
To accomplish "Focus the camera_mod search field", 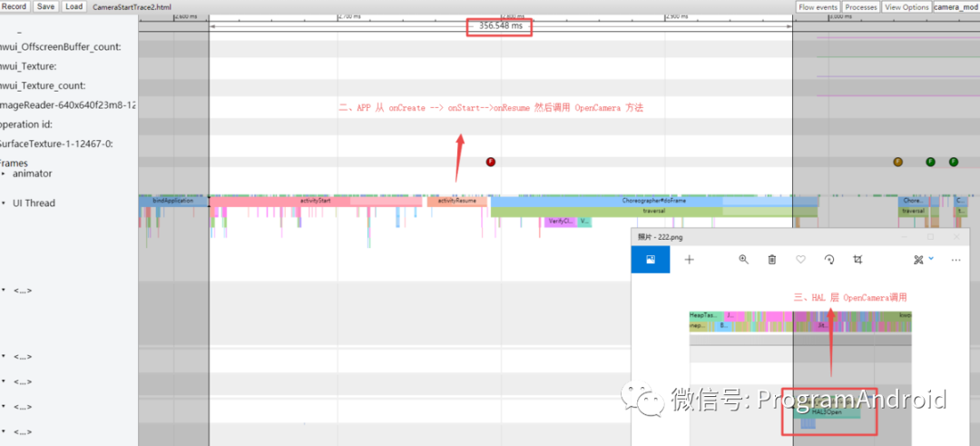I will point(956,7).
